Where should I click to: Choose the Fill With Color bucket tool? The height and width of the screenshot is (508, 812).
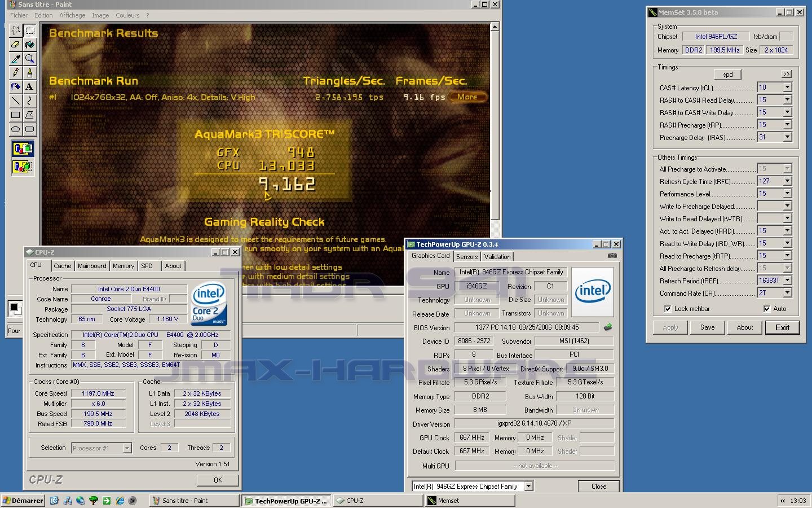(x=30, y=45)
